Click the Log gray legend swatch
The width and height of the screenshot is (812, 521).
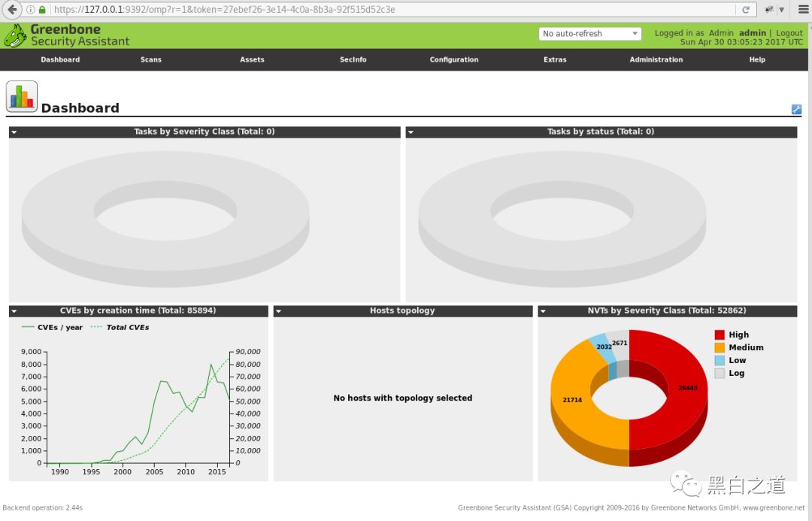[x=720, y=373]
